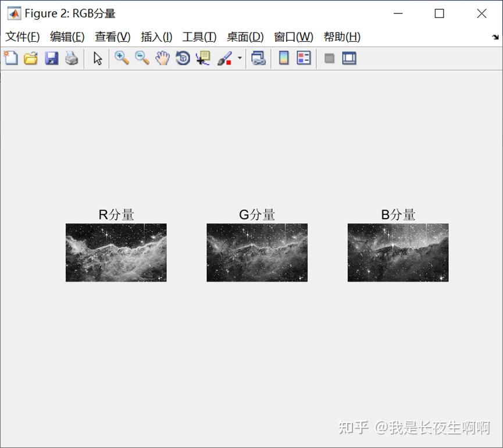Viewport: 503px width, 448px height.
Task: Open the 工具(T) menu
Action: tap(199, 37)
